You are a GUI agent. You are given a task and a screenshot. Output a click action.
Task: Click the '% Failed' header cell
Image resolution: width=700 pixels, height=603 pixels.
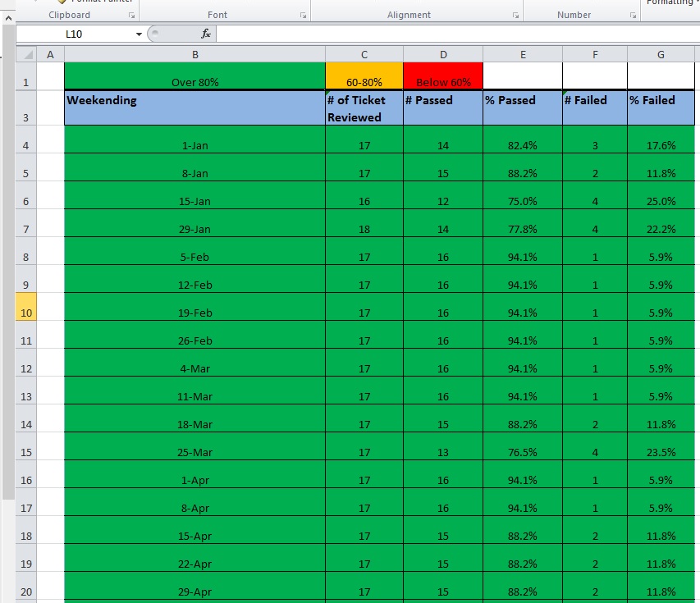tap(661, 108)
